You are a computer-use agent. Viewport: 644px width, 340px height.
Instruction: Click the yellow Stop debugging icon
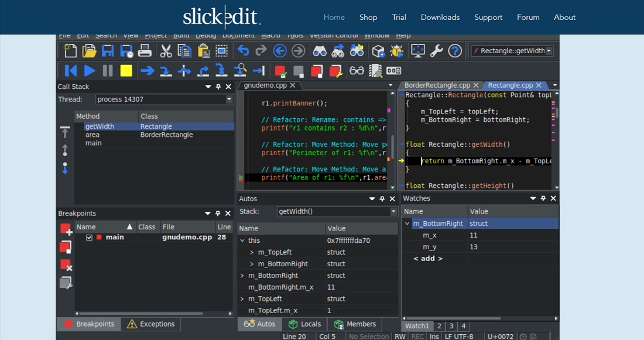(126, 71)
